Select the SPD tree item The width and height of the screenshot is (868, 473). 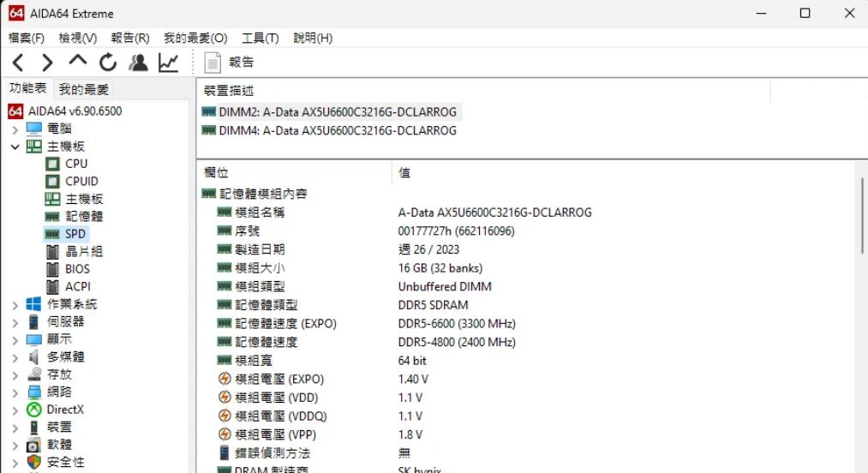pyautogui.click(x=75, y=234)
